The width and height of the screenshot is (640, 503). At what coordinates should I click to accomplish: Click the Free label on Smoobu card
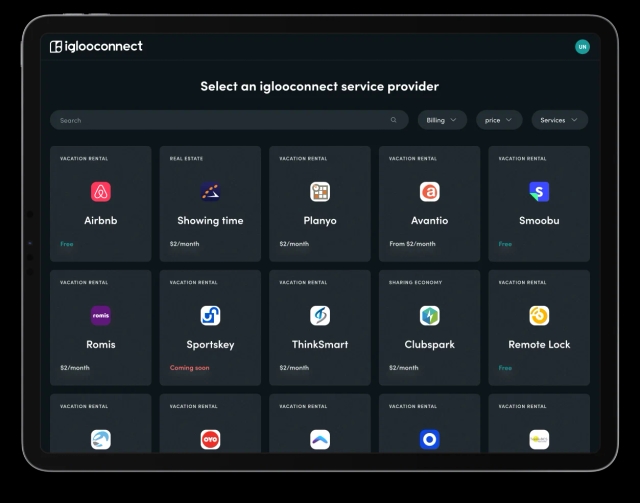(x=505, y=244)
